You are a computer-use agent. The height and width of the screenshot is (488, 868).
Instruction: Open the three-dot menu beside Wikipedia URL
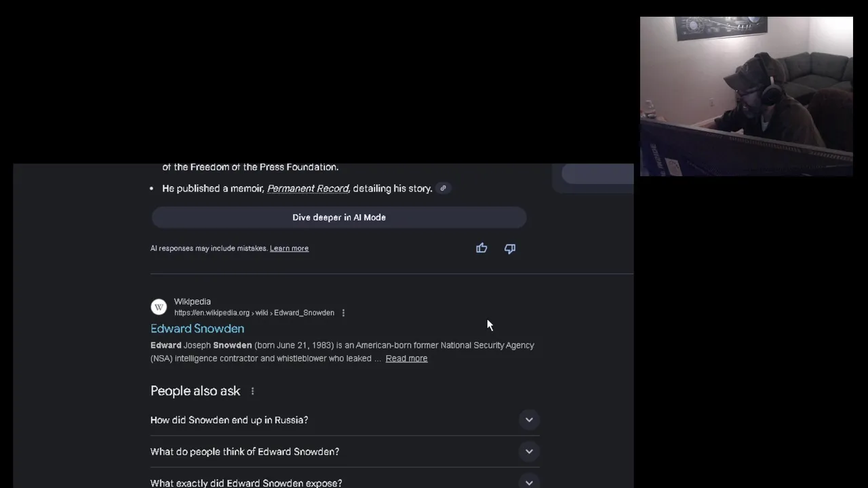pyautogui.click(x=343, y=313)
